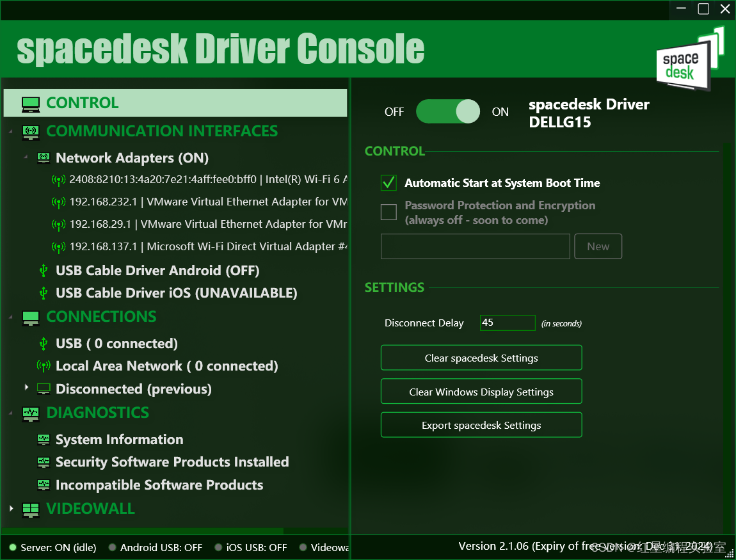Click the Network Adapters icon

point(44,158)
